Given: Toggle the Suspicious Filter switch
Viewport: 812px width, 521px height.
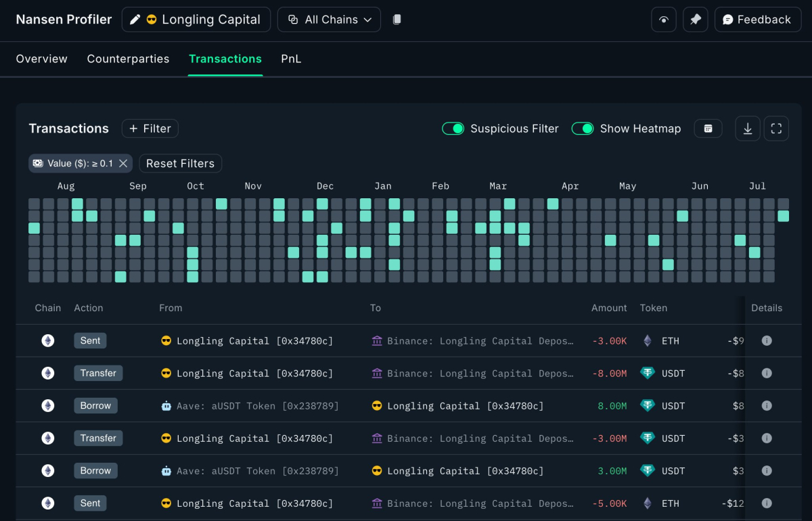Looking at the screenshot, I should tap(453, 129).
